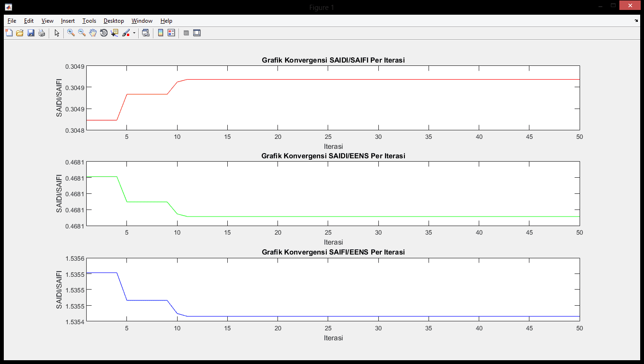Expand the Brush tool color dropdown arrow
Image resolution: width=644 pixels, height=364 pixels.
click(134, 33)
